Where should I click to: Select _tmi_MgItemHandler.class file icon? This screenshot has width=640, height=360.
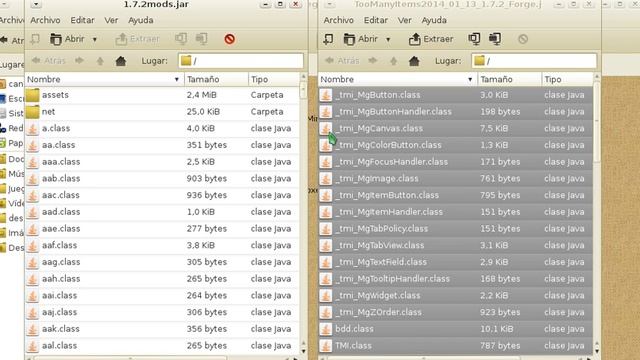[326, 212]
